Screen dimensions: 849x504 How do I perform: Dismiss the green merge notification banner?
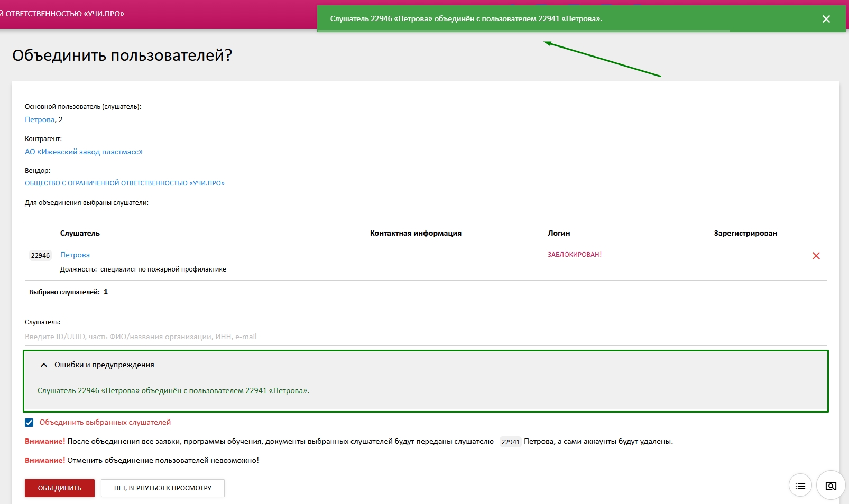click(826, 19)
